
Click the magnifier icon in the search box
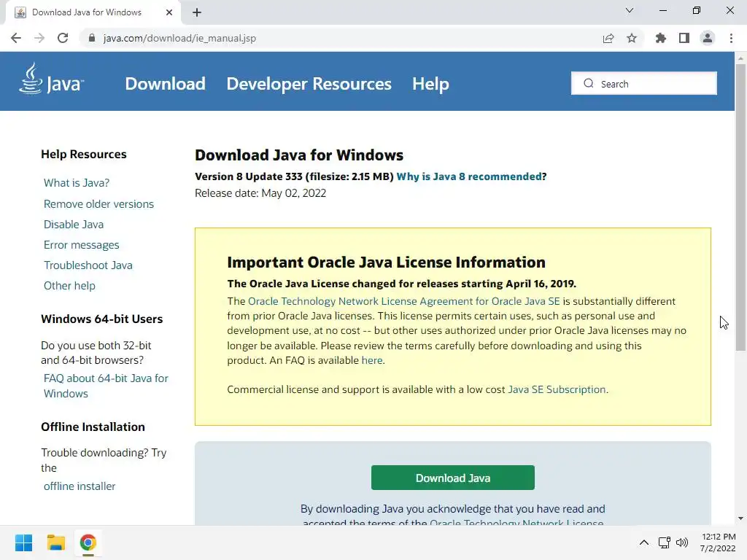589,83
